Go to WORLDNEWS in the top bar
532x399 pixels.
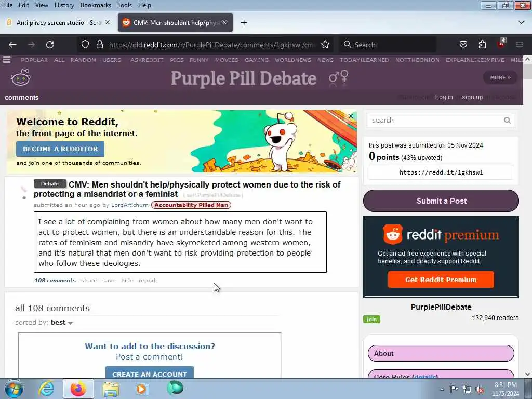click(x=293, y=60)
